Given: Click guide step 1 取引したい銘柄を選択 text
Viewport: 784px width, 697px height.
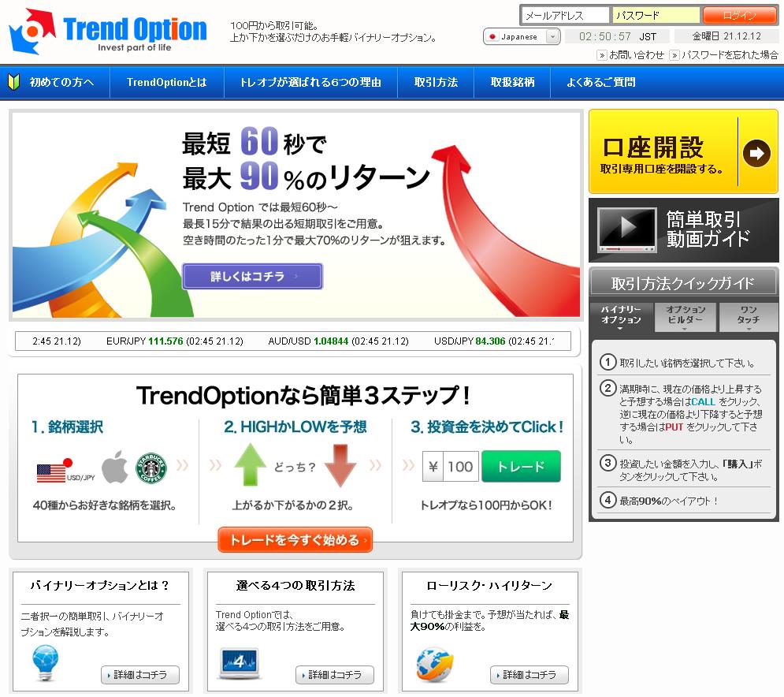Looking at the screenshot, I should [688, 363].
